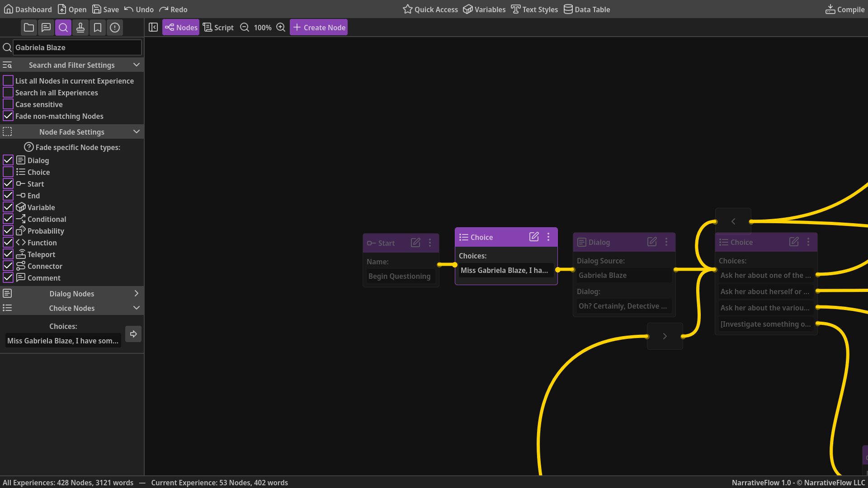Open Quick Access

[x=430, y=9]
